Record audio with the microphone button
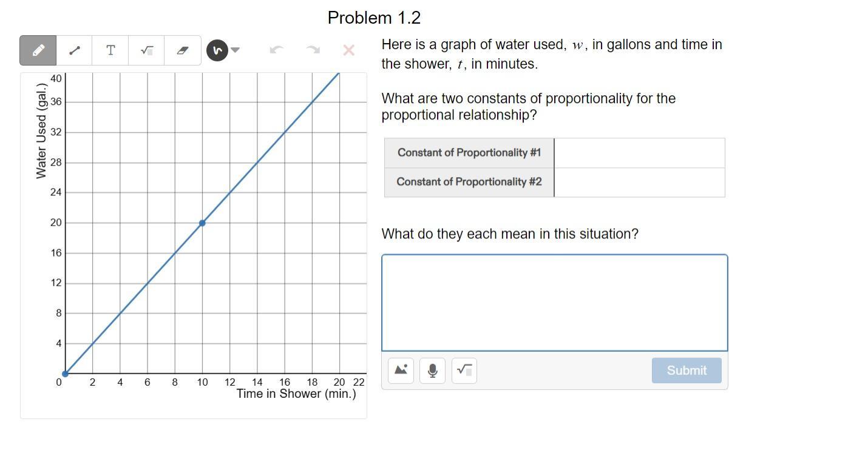 pyautogui.click(x=432, y=370)
